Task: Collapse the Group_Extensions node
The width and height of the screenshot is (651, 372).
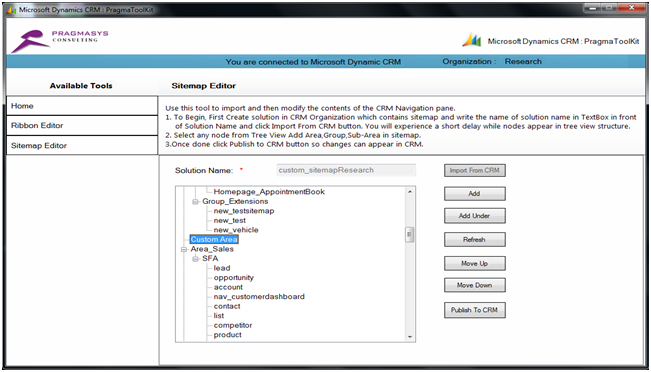Action: click(x=195, y=202)
